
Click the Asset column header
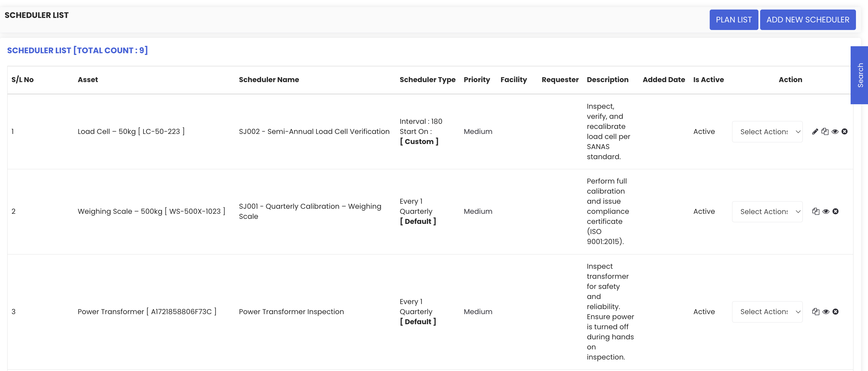pyautogui.click(x=88, y=80)
